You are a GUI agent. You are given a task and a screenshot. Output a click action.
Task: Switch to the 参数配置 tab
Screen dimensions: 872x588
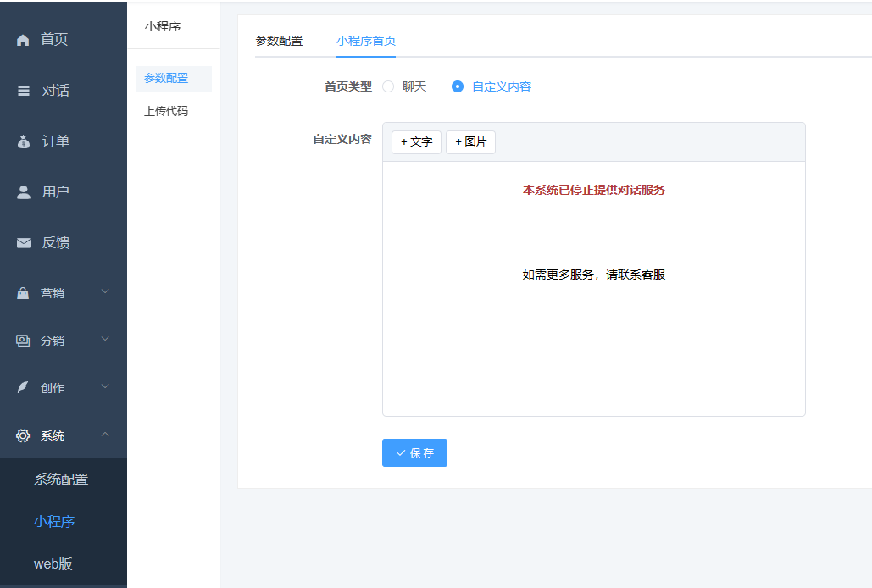pyautogui.click(x=280, y=39)
